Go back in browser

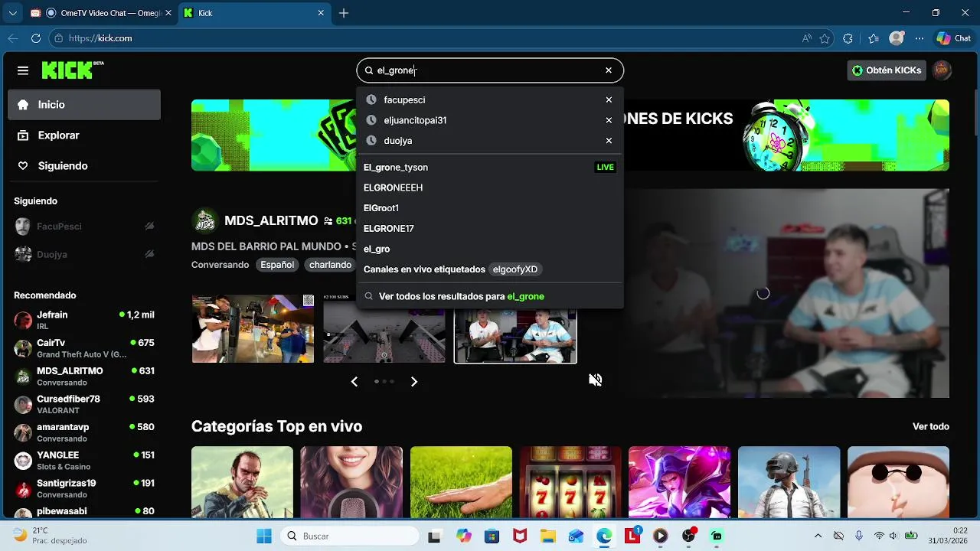point(13,38)
